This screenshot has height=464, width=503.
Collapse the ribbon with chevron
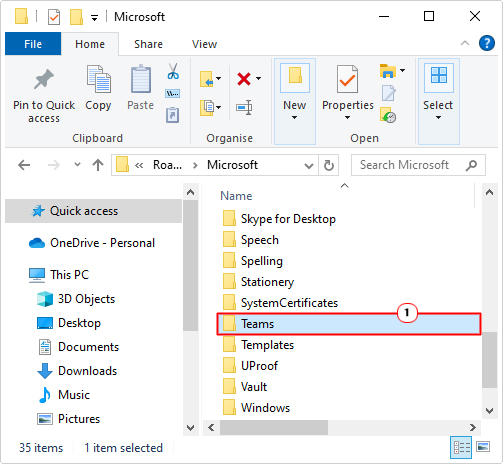[465, 43]
